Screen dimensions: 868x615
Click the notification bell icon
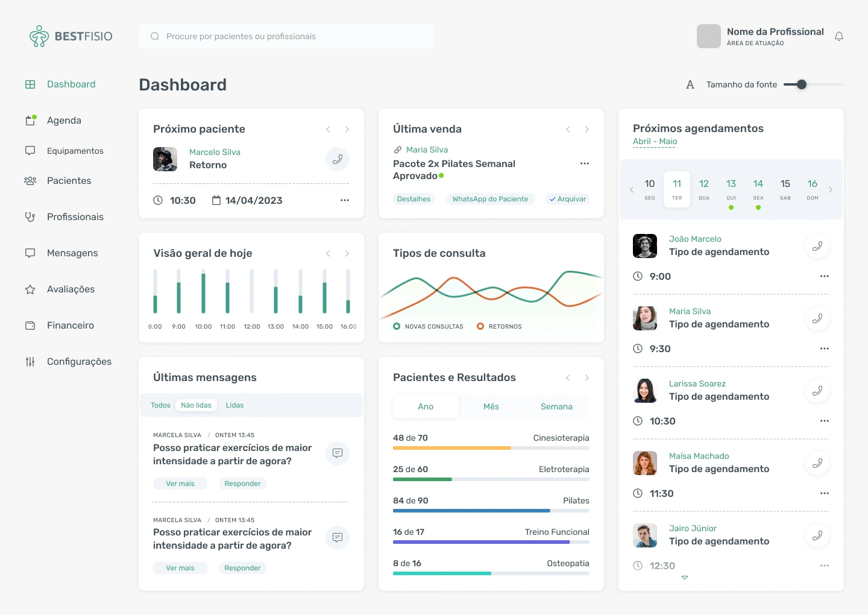click(838, 36)
